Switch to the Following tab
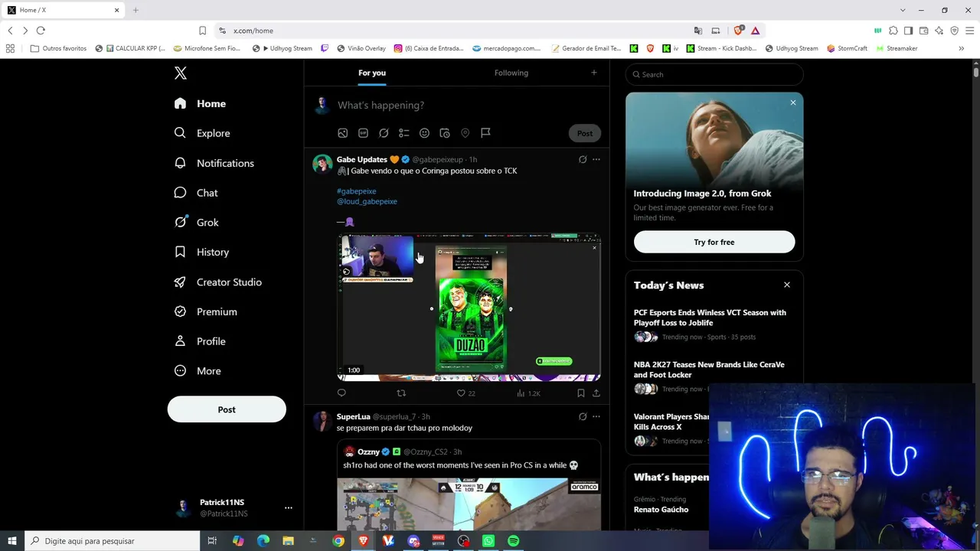980x551 pixels. pos(511,73)
